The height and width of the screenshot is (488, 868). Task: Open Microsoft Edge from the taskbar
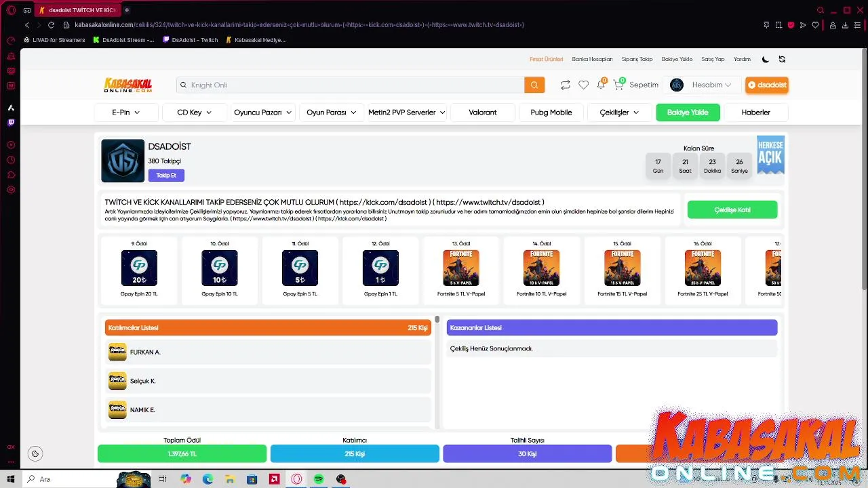(208, 479)
